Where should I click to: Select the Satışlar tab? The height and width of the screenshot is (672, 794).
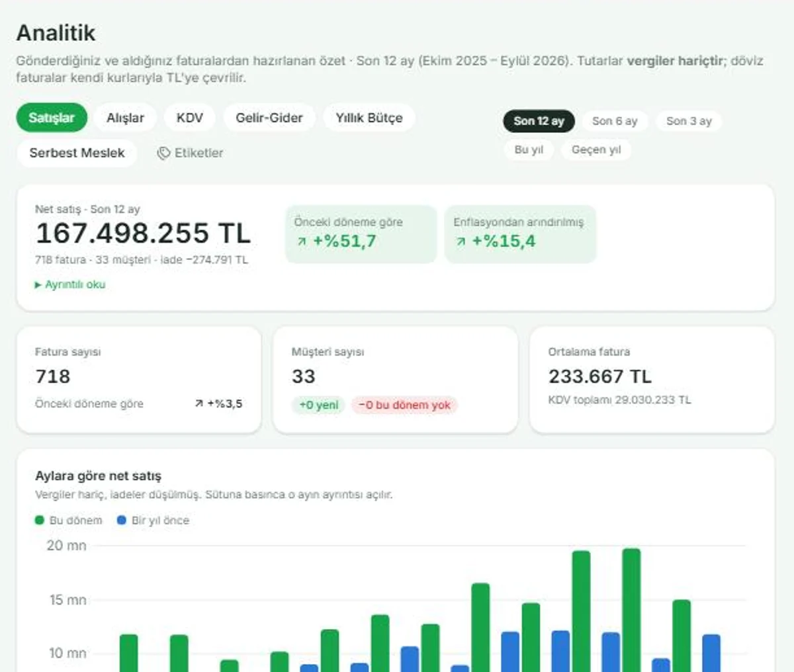(52, 118)
